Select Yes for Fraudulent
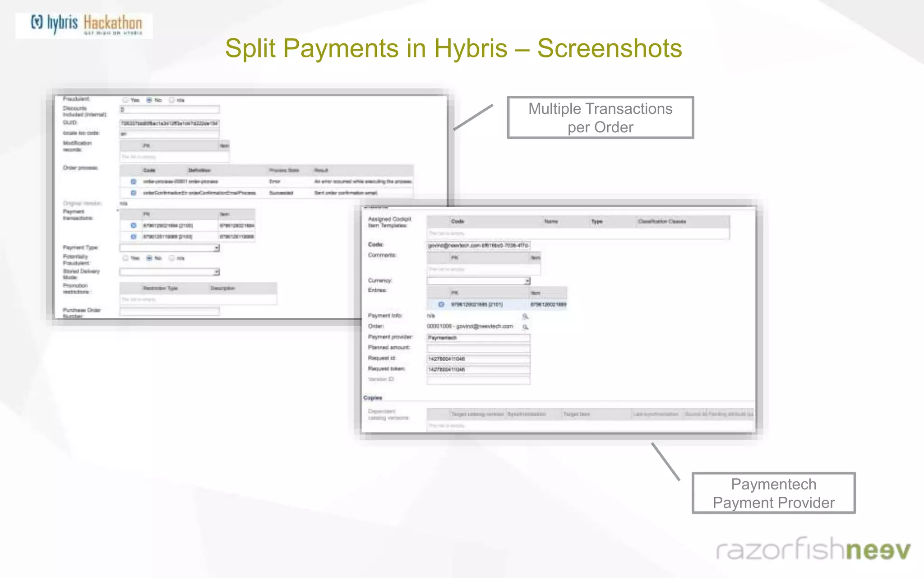Screen dimensions: 924x578 pyautogui.click(x=125, y=100)
